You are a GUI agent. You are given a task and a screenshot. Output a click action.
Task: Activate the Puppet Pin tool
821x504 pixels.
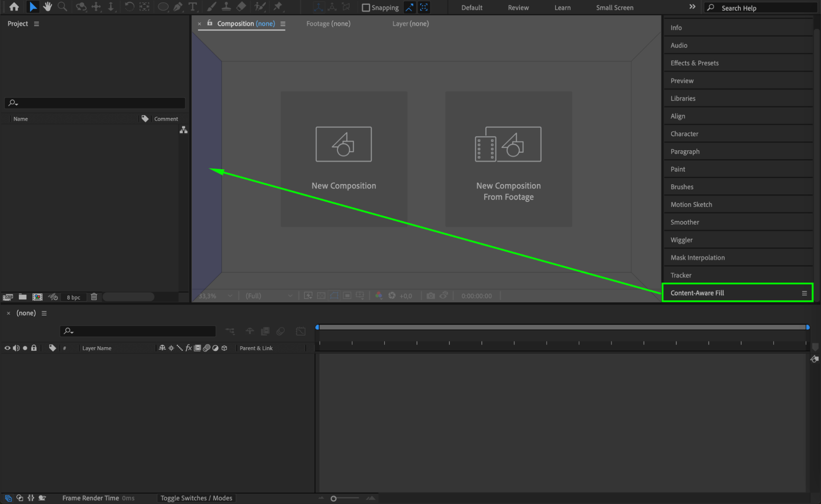278,7
